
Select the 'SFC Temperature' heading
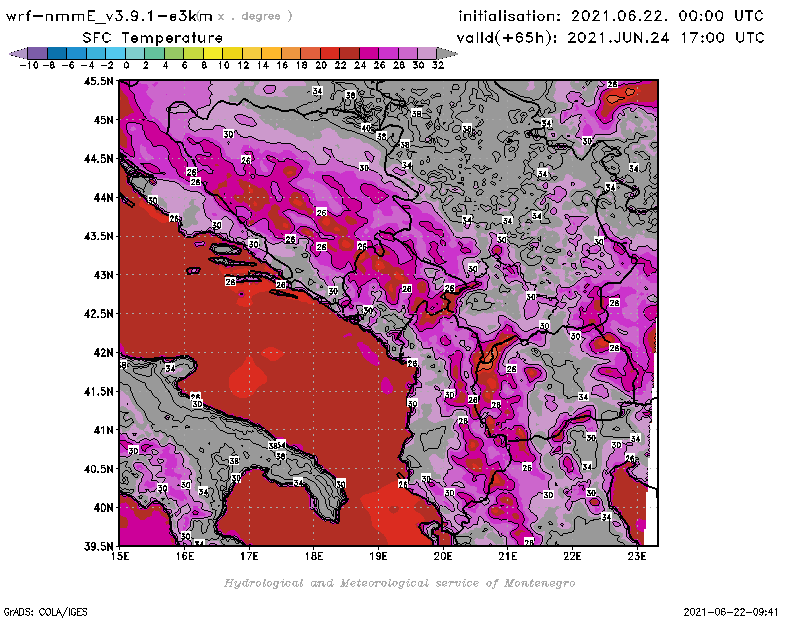(x=153, y=38)
